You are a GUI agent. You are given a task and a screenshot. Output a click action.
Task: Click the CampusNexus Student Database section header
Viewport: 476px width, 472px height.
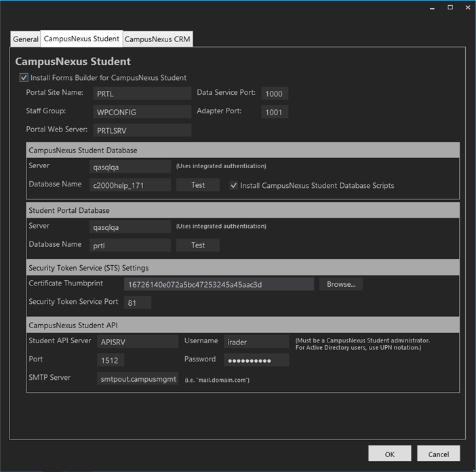[x=243, y=150]
